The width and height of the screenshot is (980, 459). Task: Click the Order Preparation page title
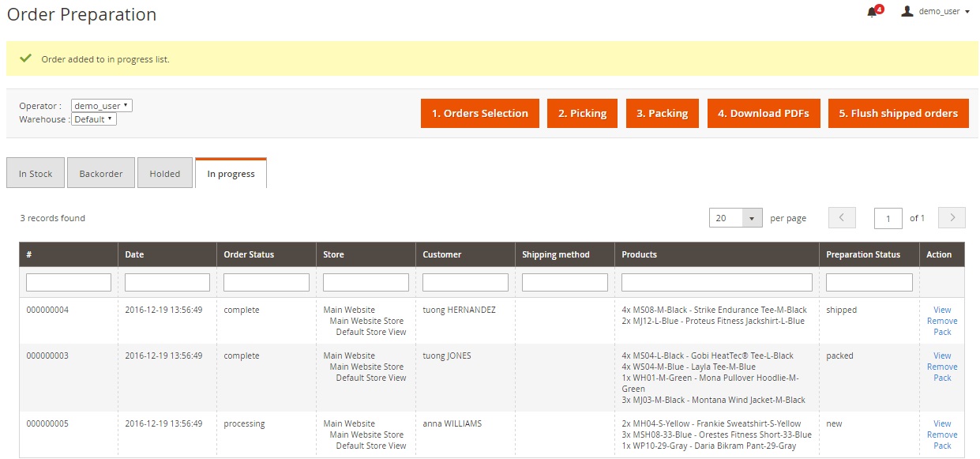[82, 14]
